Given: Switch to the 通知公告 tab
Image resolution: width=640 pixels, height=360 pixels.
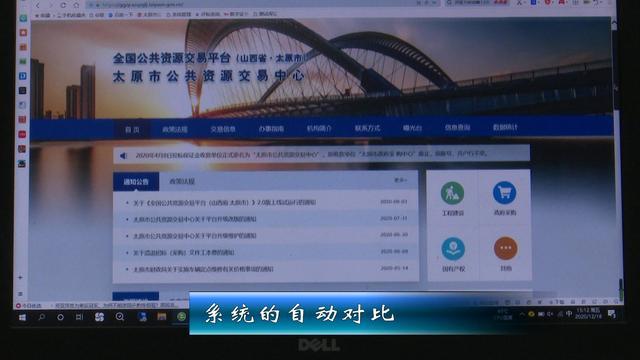Looking at the screenshot, I should coord(136,182).
